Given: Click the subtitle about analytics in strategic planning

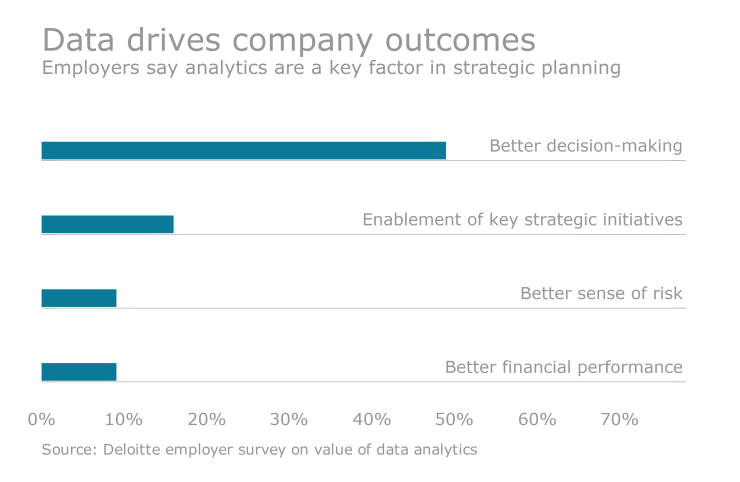Looking at the screenshot, I should pyautogui.click(x=331, y=69).
